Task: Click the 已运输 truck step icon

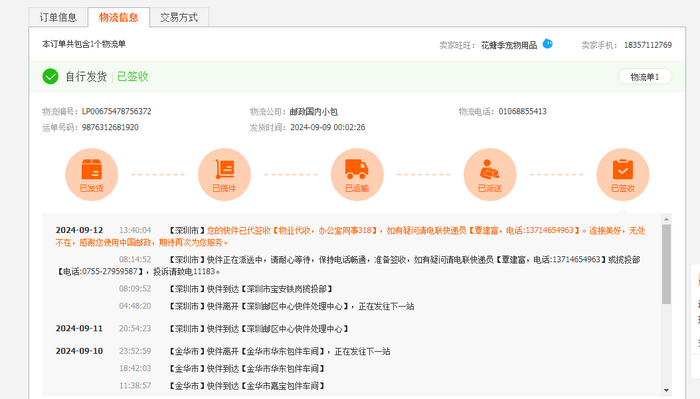Action: point(357,175)
